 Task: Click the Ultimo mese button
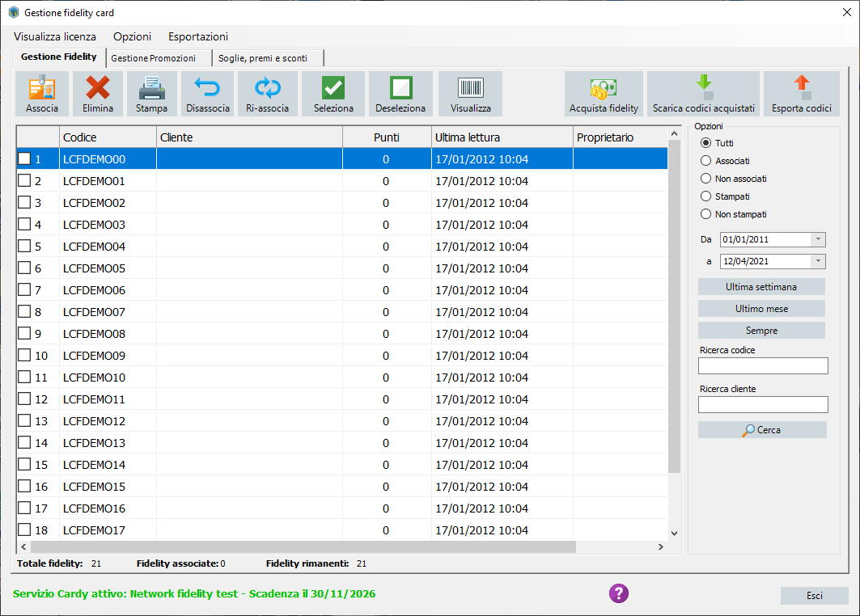pos(761,309)
